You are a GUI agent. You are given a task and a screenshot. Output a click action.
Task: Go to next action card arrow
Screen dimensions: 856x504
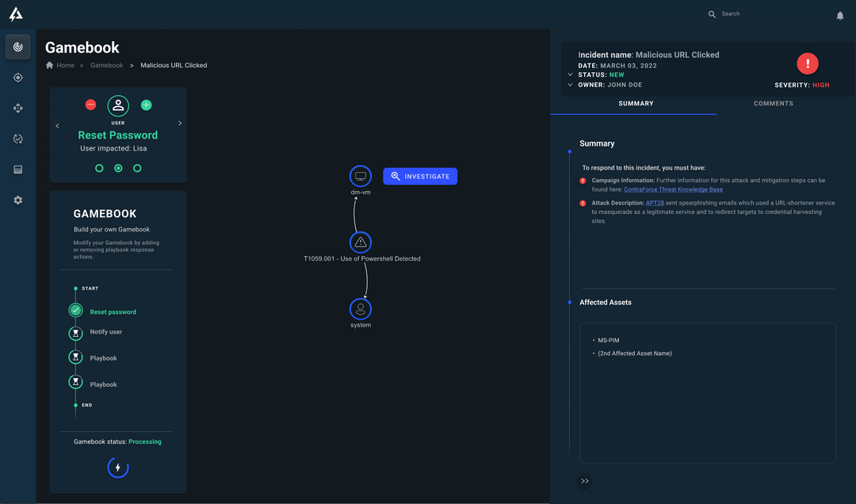(x=180, y=124)
